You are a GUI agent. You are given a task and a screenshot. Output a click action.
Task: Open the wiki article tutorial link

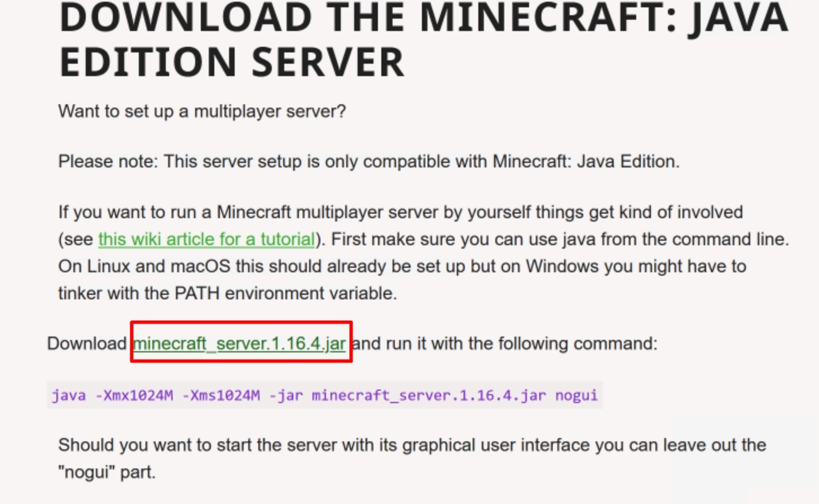pyautogui.click(x=206, y=239)
